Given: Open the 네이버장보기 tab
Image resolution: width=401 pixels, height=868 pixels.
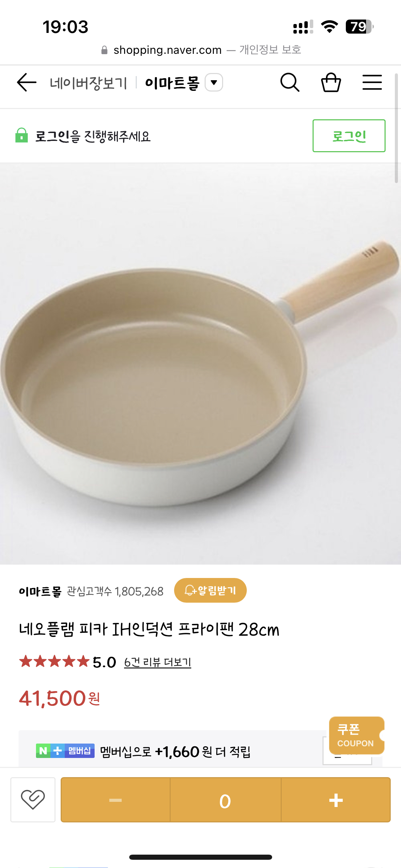Looking at the screenshot, I should point(88,83).
